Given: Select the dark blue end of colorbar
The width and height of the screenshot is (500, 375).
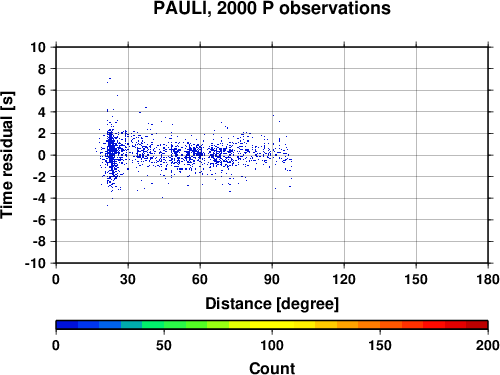Looking at the screenshot, I should point(67,325).
